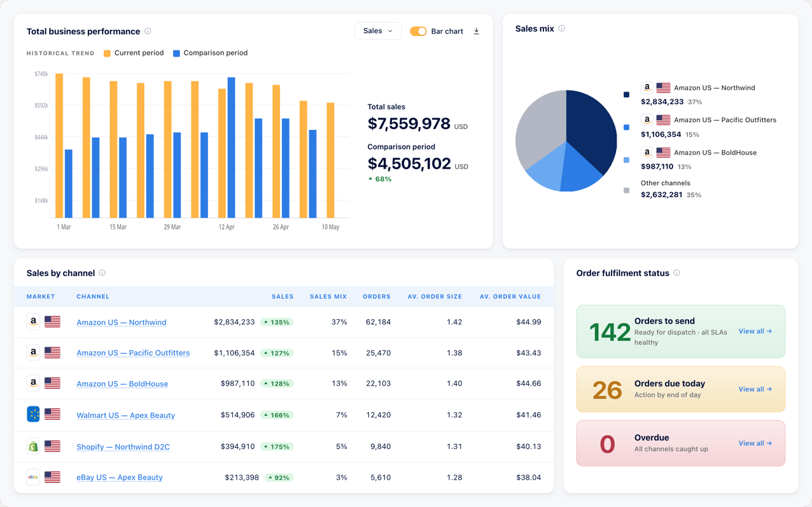
Task: Open Shopify — Northwind D2C link
Action: tap(123, 447)
